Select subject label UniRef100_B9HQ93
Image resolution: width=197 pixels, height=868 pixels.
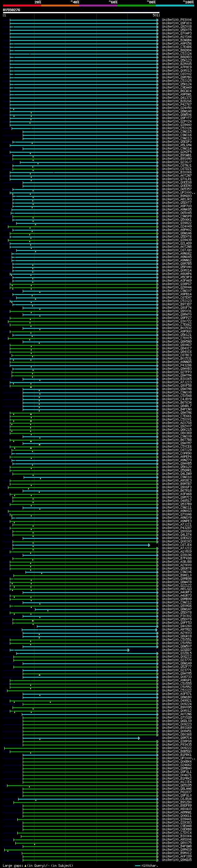177,196
